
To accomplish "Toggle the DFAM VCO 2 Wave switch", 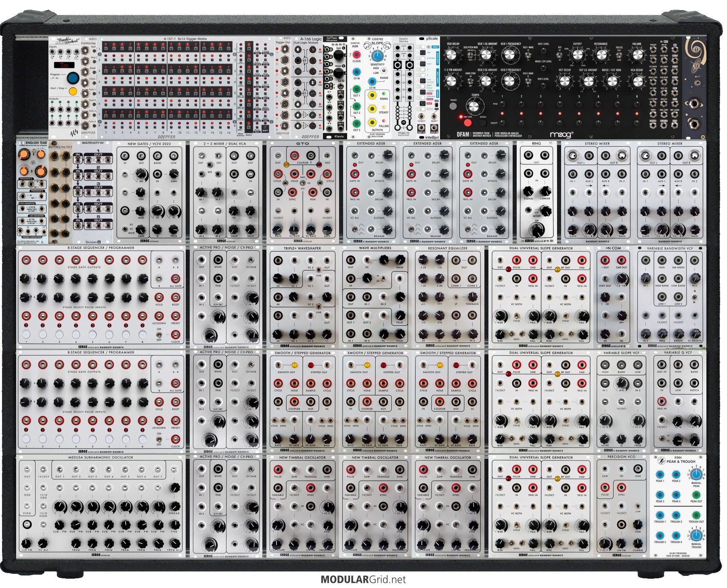I will [x=528, y=81].
